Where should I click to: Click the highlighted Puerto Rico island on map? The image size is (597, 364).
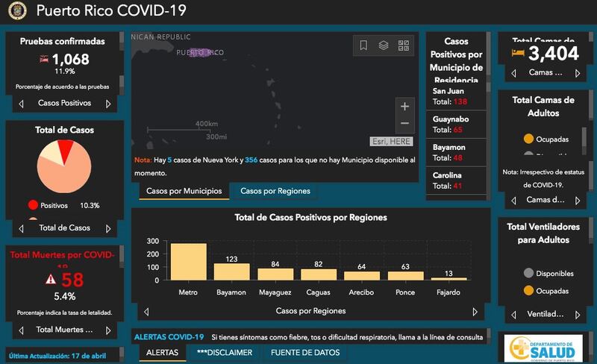[x=199, y=52]
